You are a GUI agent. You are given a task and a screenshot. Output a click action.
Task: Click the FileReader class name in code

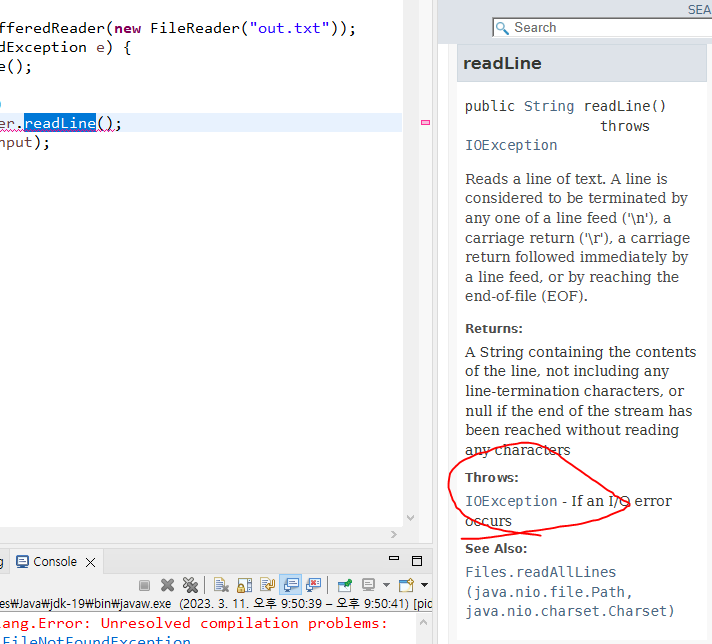[195, 29]
